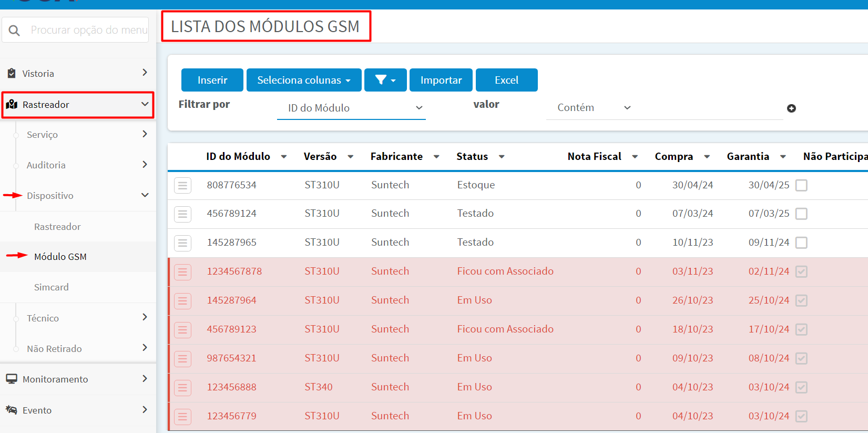Open row menu for module 145287965
This screenshot has height=433, width=868.
tap(182, 243)
